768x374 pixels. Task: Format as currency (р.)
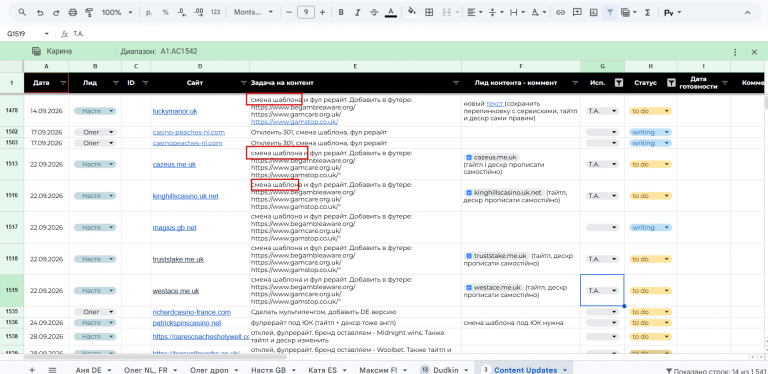tap(149, 12)
